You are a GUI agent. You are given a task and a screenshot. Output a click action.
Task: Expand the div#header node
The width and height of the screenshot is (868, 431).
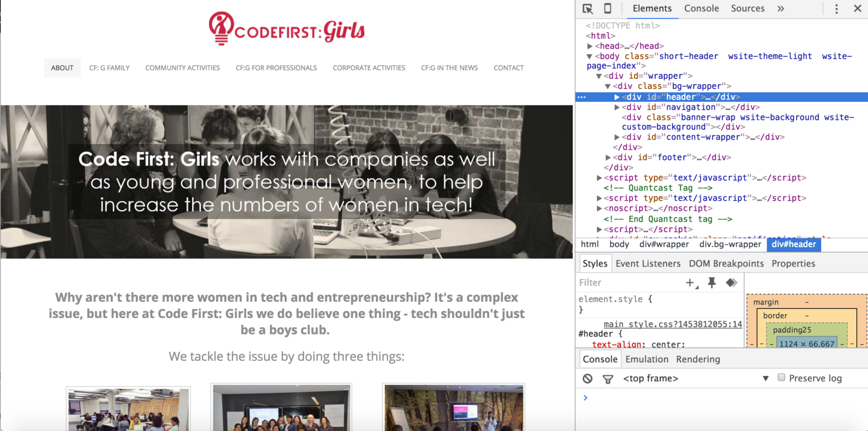pyautogui.click(x=617, y=97)
